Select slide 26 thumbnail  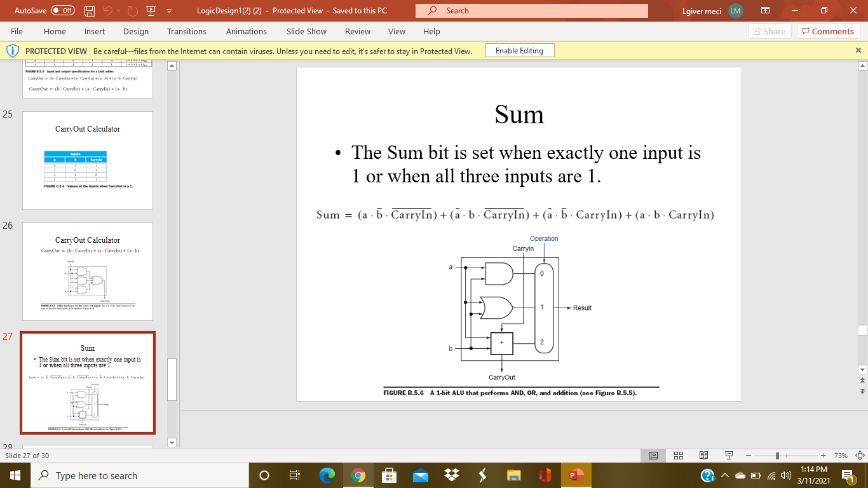coord(88,271)
